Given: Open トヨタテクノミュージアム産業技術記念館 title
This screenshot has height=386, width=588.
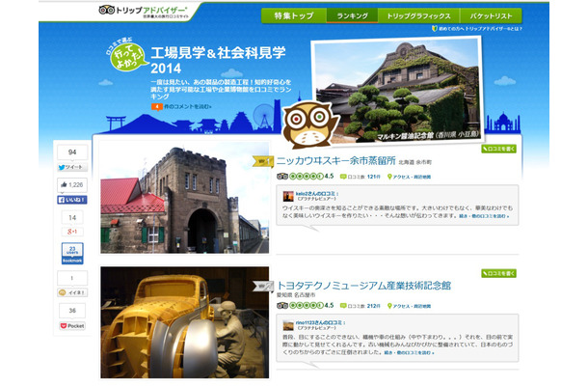Looking at the screenshot, I should point(363,286).
